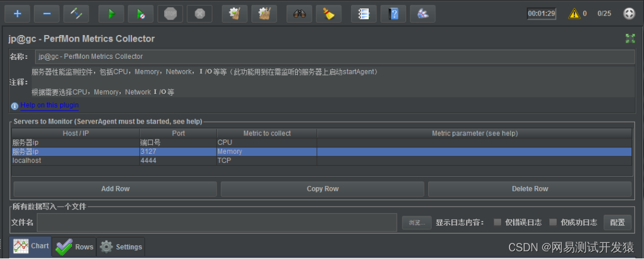Open Help on this plugin link
This screenshot has width=644, height=259.
pyautogui.click(x=50, y=105)
